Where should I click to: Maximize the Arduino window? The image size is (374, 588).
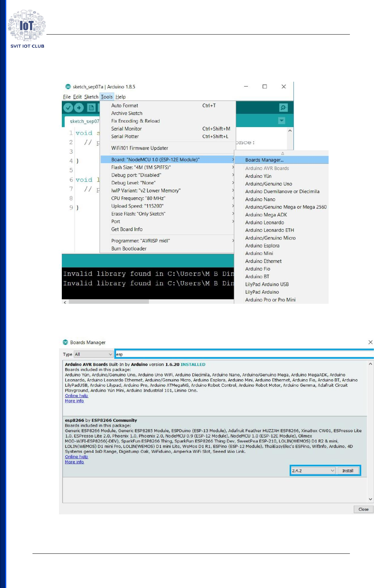[265, 87]
